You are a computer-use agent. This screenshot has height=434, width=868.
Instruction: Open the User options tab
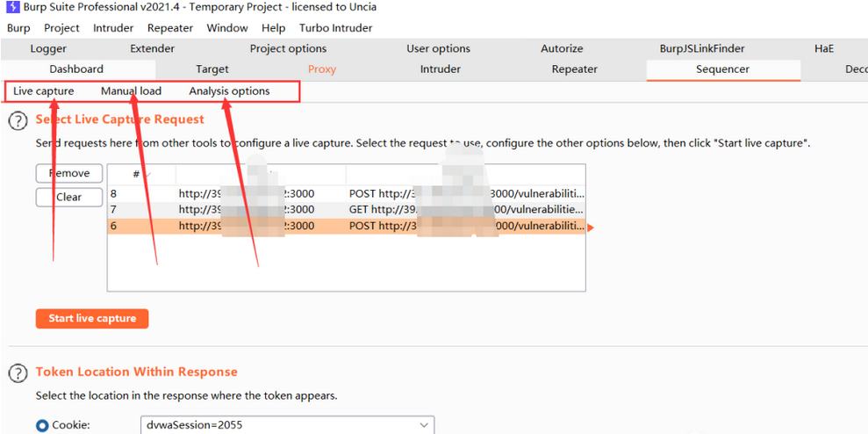[x=439, y=49]
